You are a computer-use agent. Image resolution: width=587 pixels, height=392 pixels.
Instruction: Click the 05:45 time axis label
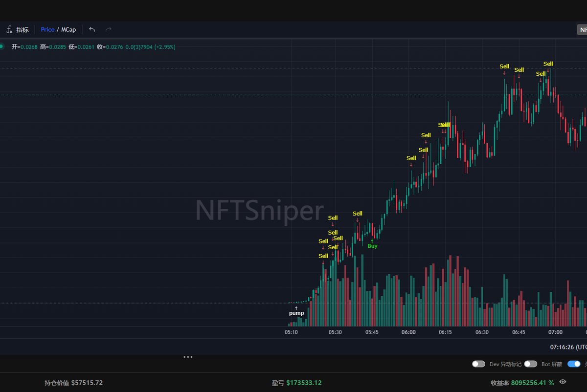[372, 332]
